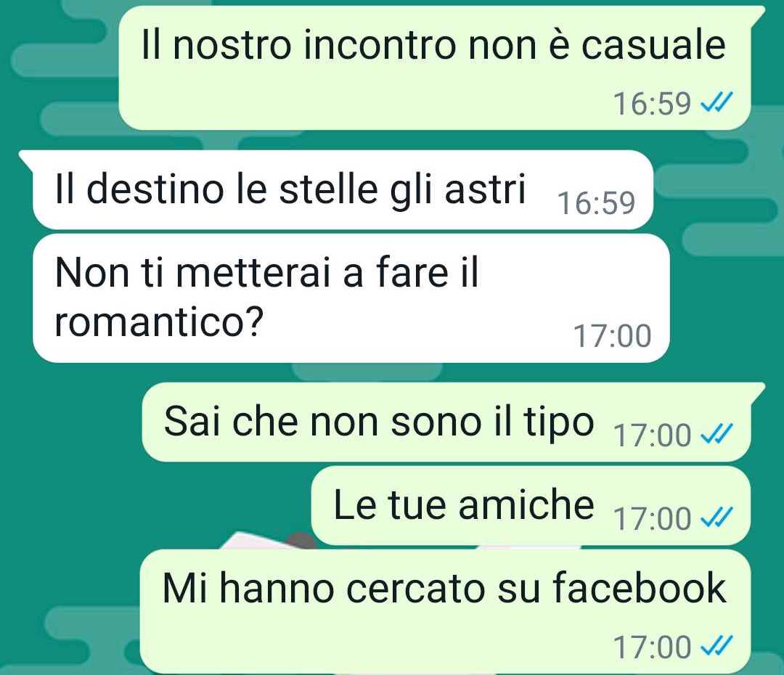Select the 'Non ti metterai a fare il romantico?' bubble

[351, 298]
